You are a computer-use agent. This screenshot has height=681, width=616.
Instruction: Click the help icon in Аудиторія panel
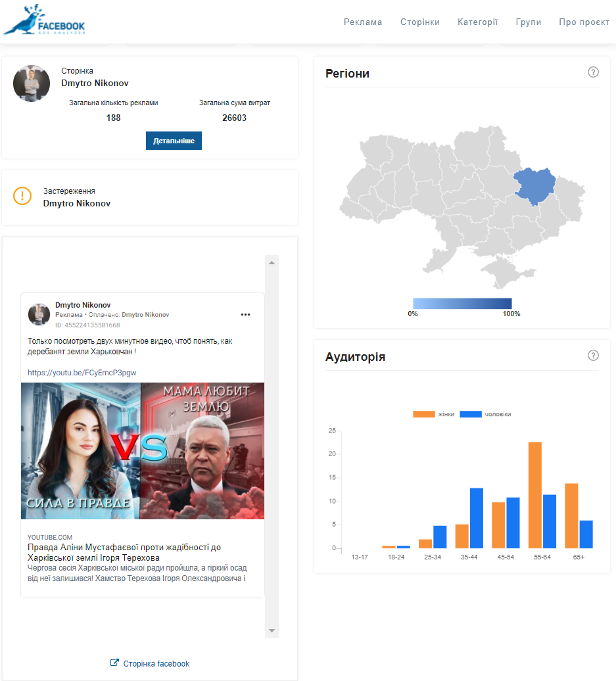tap(593, 356)
